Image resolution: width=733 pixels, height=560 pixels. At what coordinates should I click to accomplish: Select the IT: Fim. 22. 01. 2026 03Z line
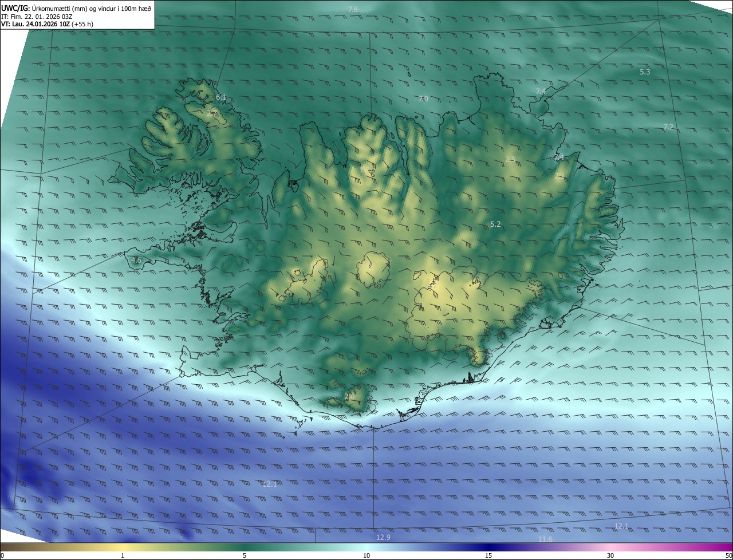37,17
